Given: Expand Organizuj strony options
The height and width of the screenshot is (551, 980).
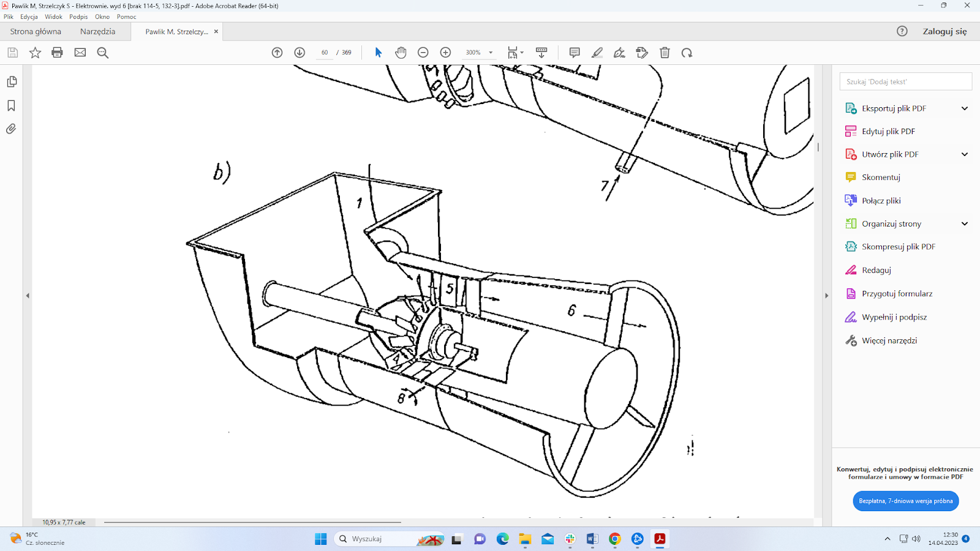Looking at the screenshot, I should pyautogui.click(x=964, y=224).
